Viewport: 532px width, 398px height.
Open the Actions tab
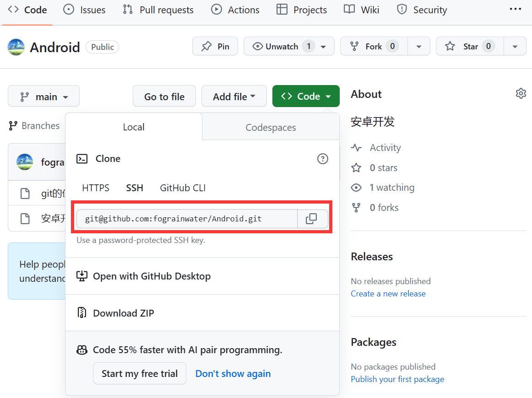[x=235, y=10]
